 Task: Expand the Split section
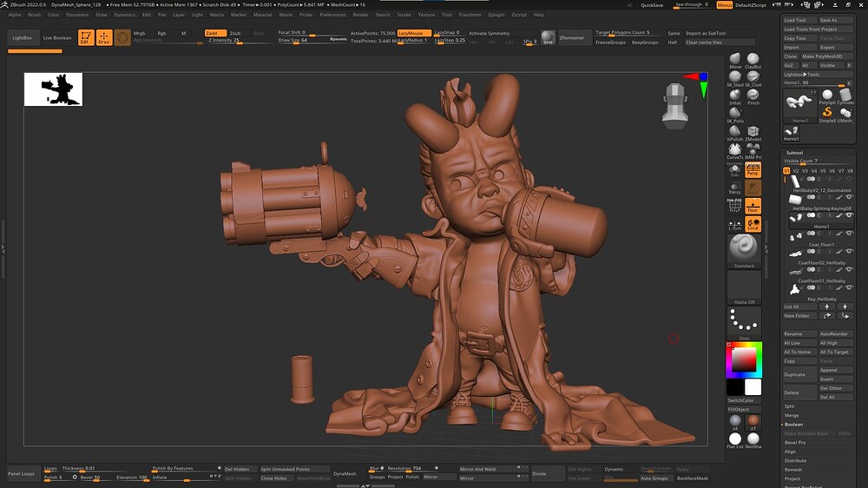coord(789,406)
